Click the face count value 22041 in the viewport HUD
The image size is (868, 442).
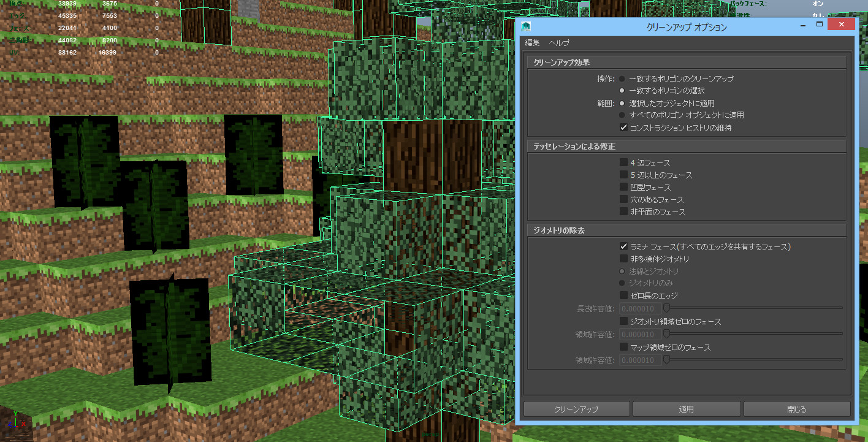tap(67, 28)
